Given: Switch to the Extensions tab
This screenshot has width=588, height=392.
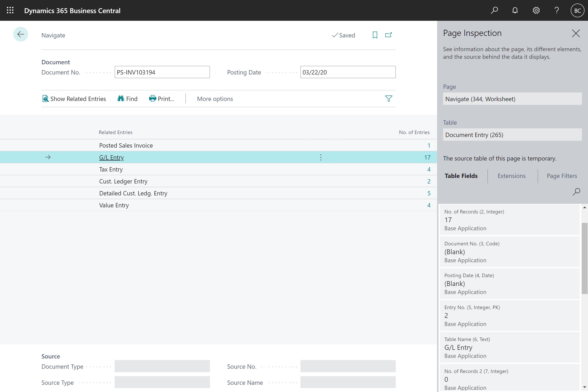Looking at the screenshot, I should [x=511, y=175].
